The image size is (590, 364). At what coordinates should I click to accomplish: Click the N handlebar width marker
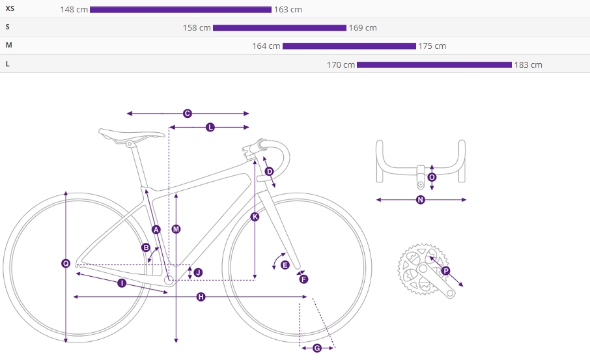(421, 200)
